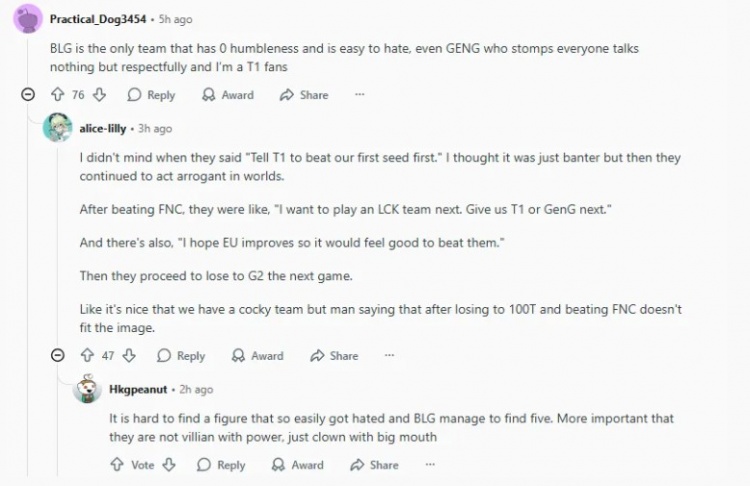
Task: Downvote Practical_Dog3454's comment
Action: tap(99, 95)
